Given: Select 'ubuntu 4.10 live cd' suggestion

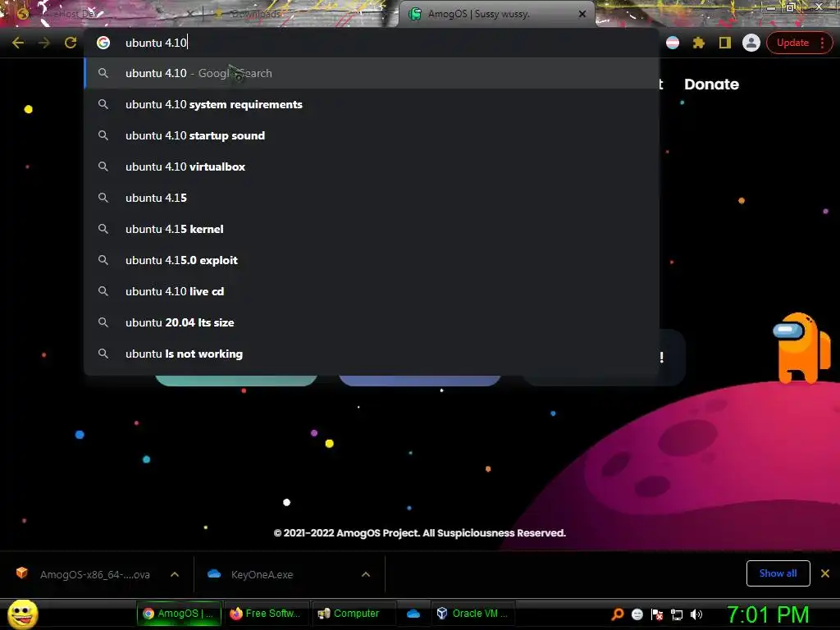Looking at the screenshot, I should [372, 291].
